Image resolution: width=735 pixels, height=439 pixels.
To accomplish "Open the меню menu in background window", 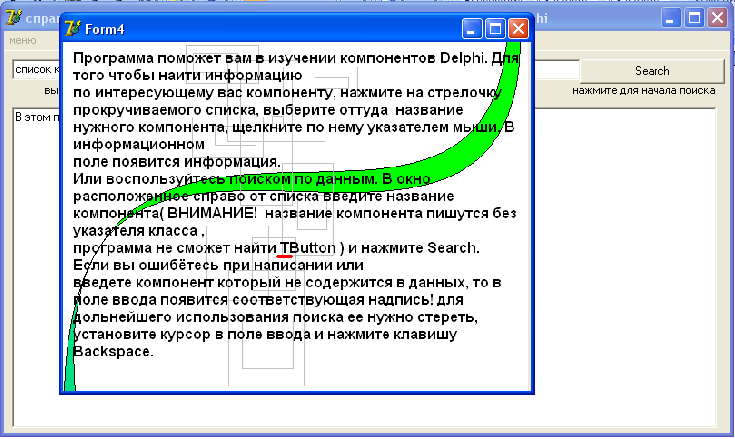I will point(23,41).
